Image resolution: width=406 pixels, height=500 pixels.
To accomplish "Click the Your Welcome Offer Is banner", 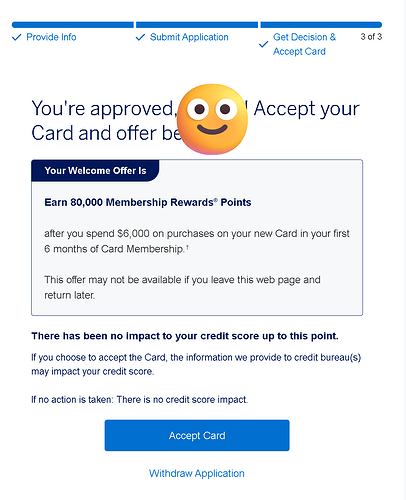I will pyautogui.click(x=95, y=171).
